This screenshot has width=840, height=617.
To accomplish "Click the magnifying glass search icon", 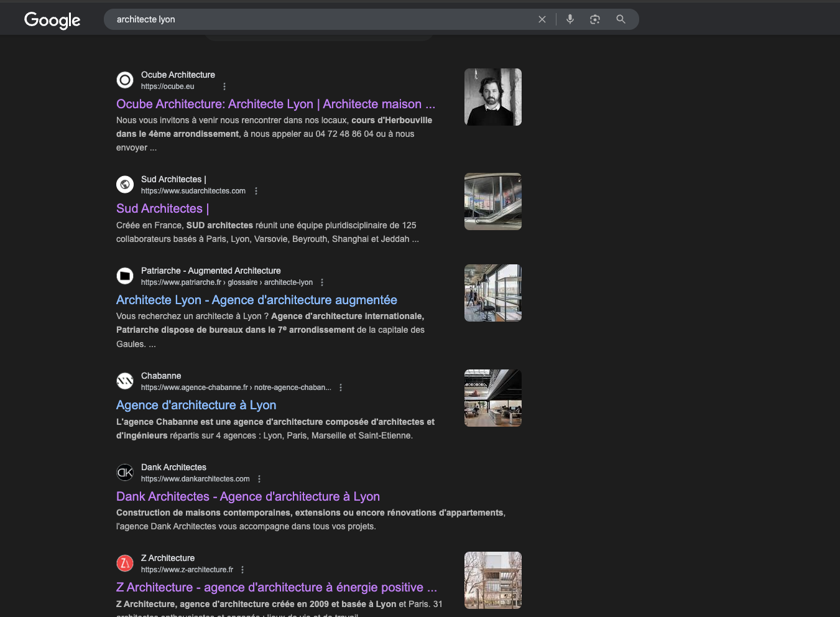I will 621,19.
